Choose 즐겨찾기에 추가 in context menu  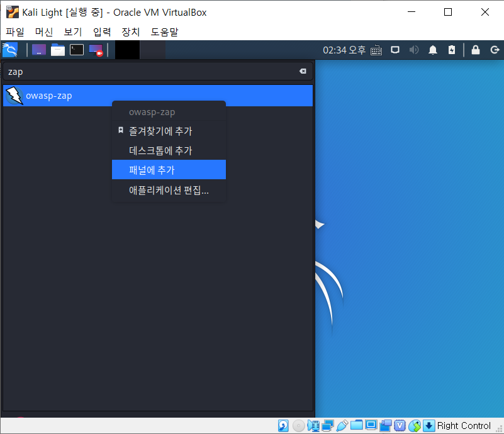(x=169, y=131)
